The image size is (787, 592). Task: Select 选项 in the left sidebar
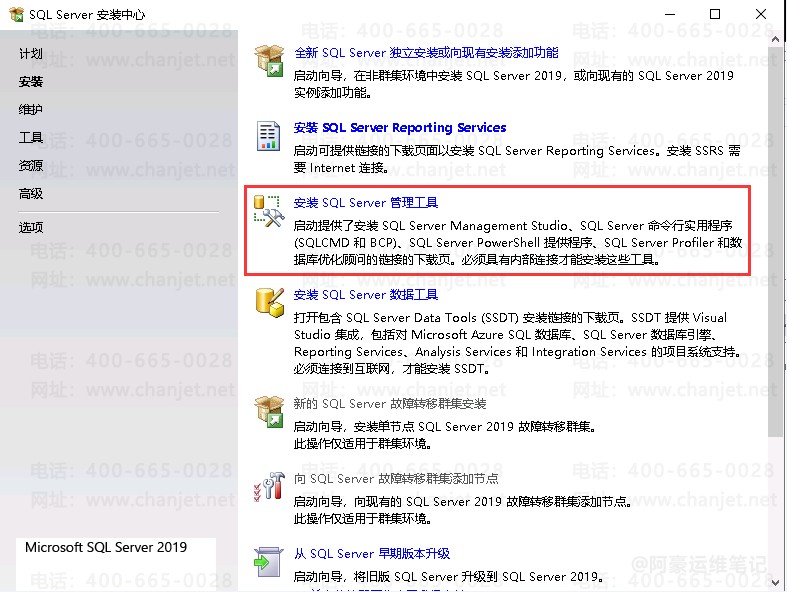(x=31, y=227)
